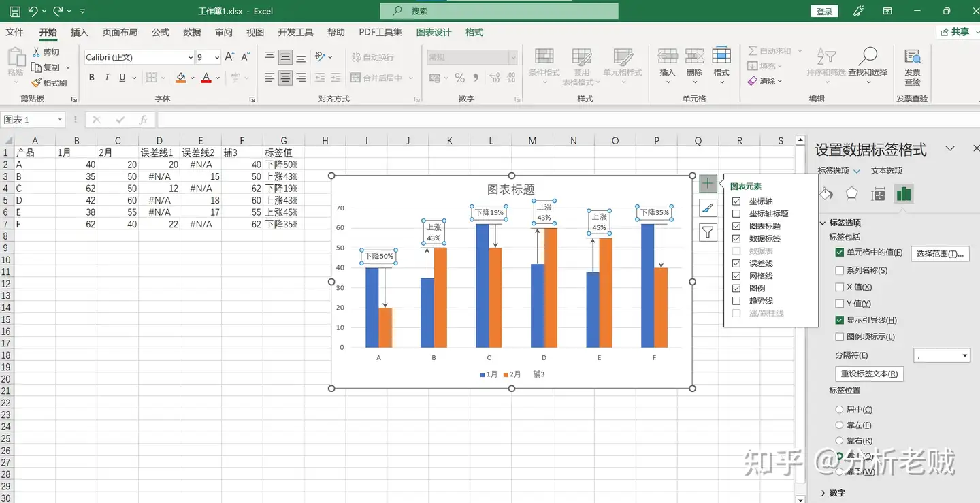Select the Fill & Line paint bucket tab
Viewport: 980px width, 503px height.
point(826,194)
